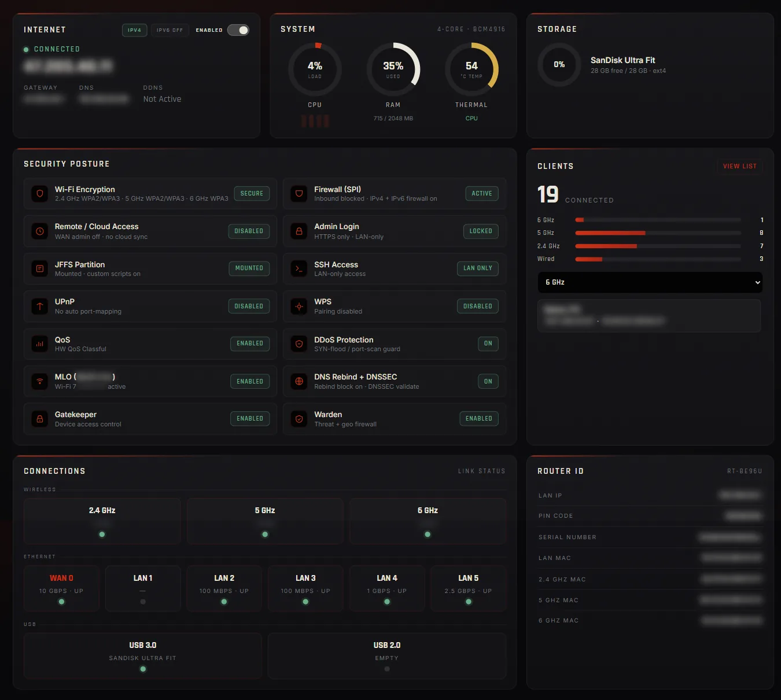This screenshot has width=781, height=700.
Task: Click the MLO Wi-Fi signal icon
Action: [40, 381]
